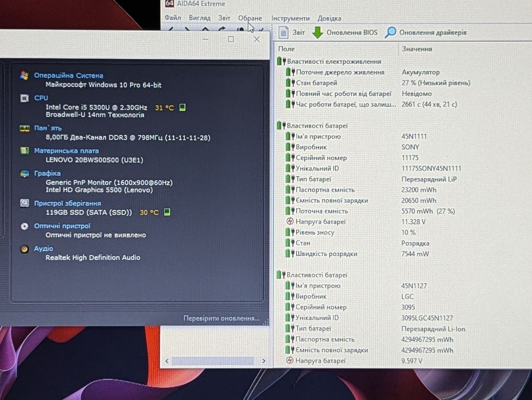Click the Аудіо speaker icon

(x=25, y=249)
